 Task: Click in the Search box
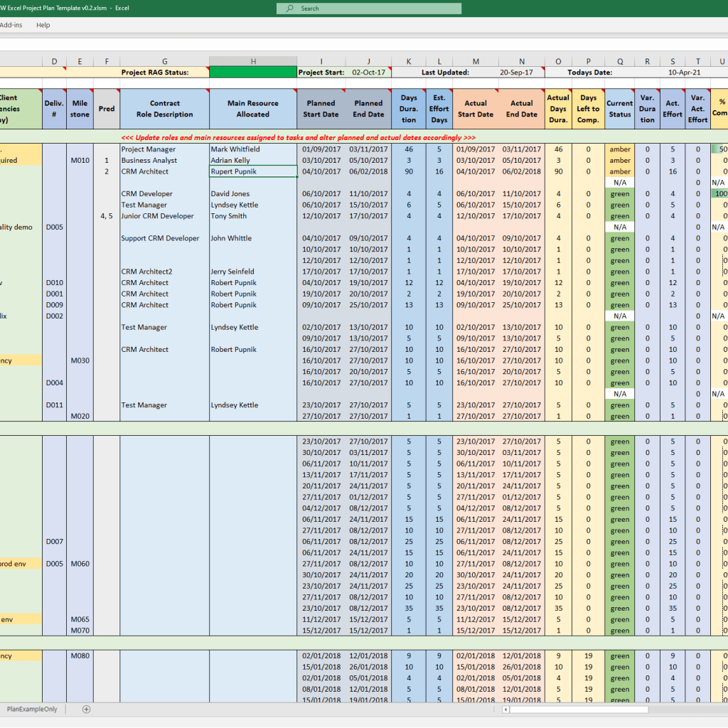[x=369, y=9]
